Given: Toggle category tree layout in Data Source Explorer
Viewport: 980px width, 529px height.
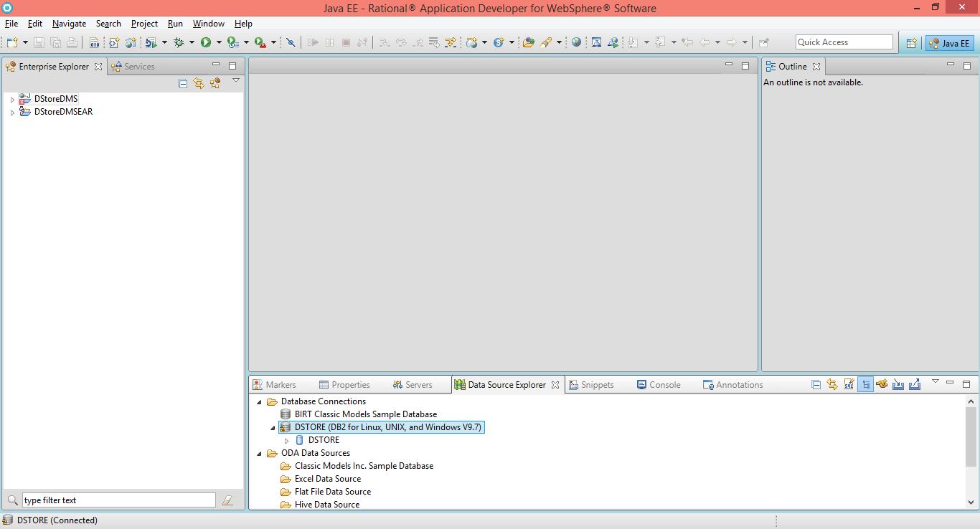Looking at the screenshot, I should pyautogui.click(x=865, y=384).
